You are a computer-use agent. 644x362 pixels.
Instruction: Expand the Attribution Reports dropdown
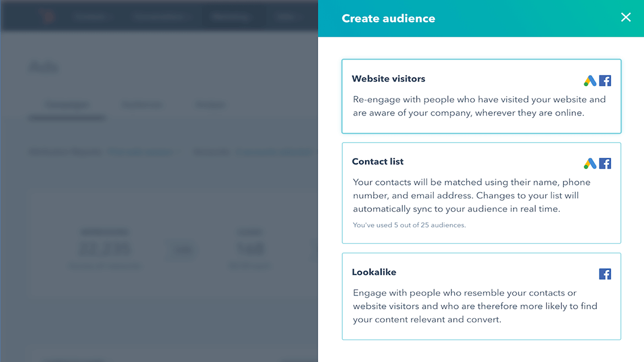[143, 152]
